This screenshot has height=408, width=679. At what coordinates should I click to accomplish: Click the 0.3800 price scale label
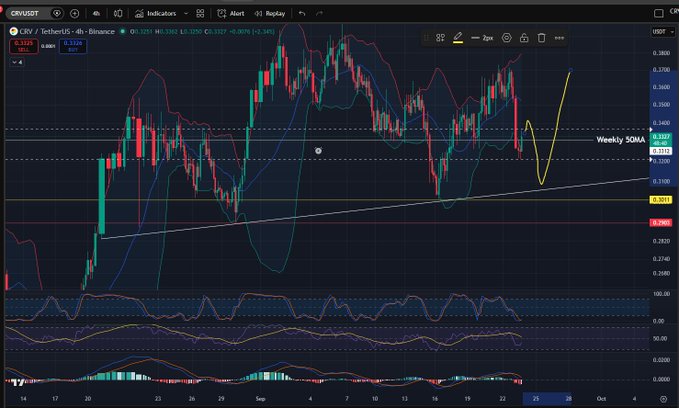click(661, 53)
